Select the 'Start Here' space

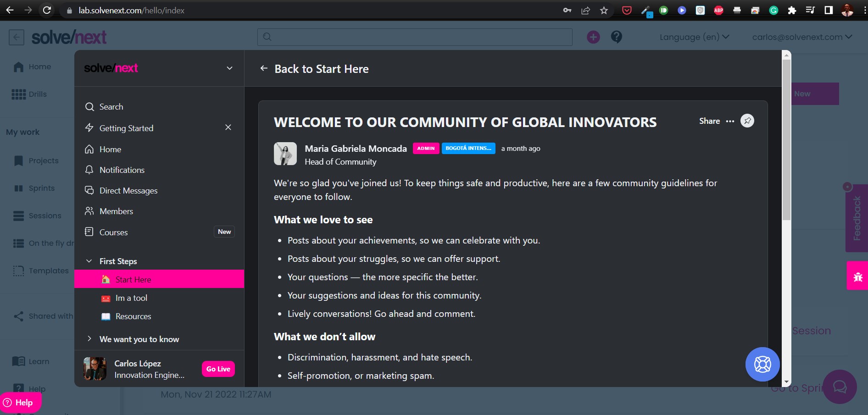click(x=159, y=279)
